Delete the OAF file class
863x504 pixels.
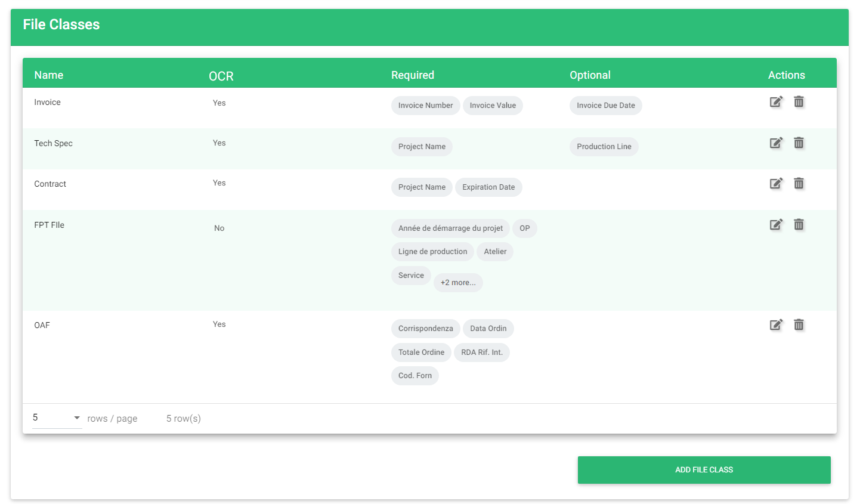(799, 325)
